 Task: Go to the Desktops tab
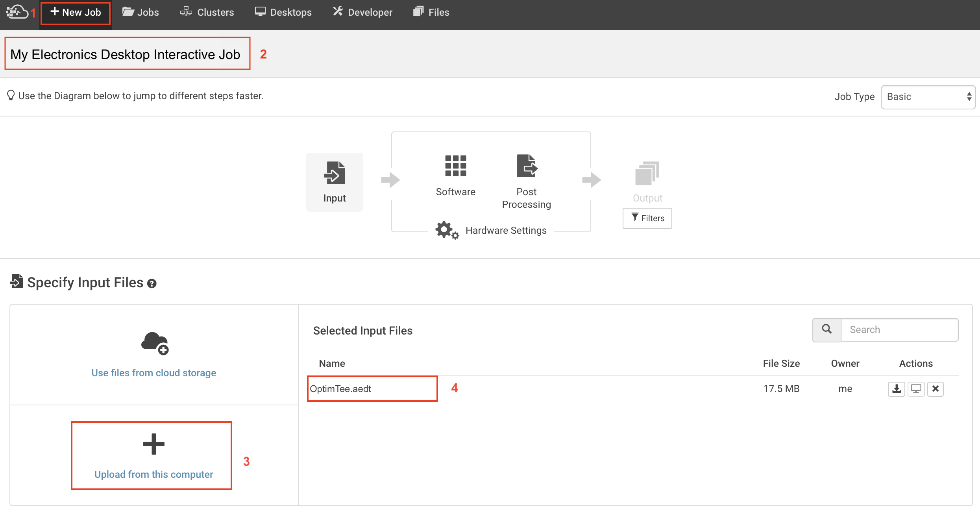[283, 12]
